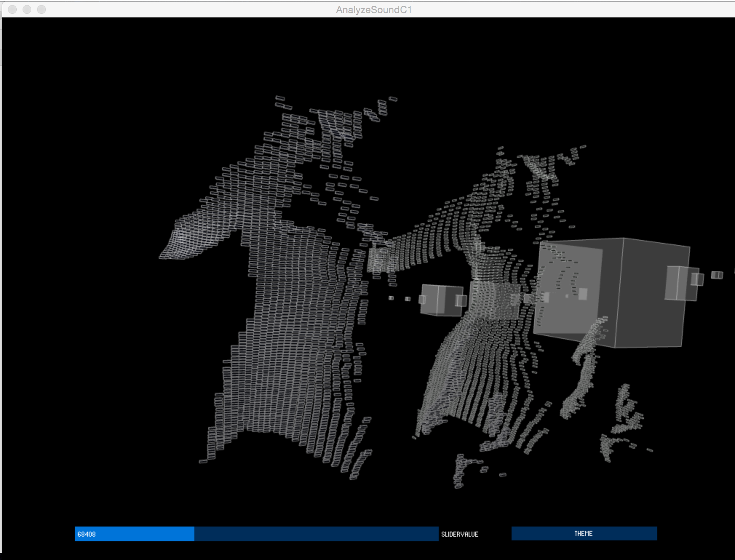The image size is (735, 560).
Task: Click the dense grid patch on right figure's waist
Action: pos(495,300)
